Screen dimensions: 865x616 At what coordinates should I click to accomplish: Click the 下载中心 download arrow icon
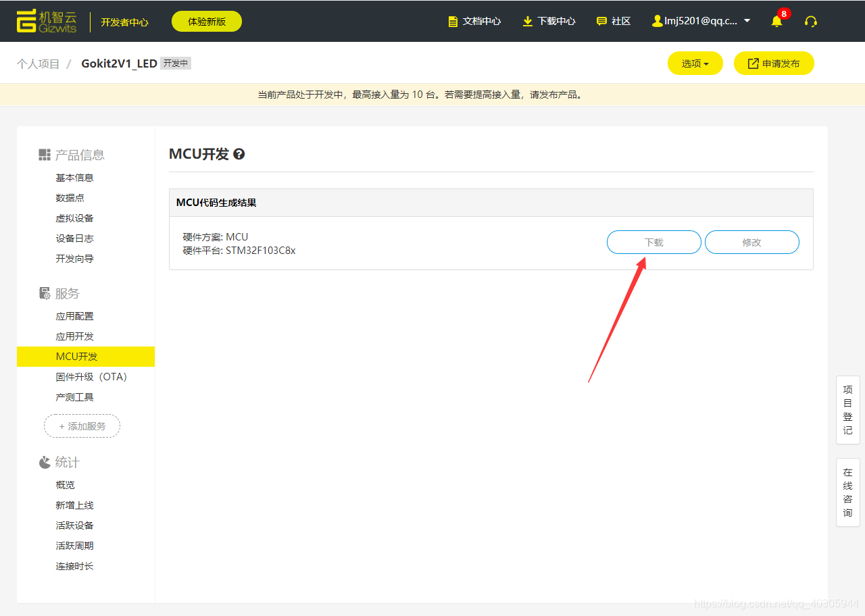coord(528,21)
